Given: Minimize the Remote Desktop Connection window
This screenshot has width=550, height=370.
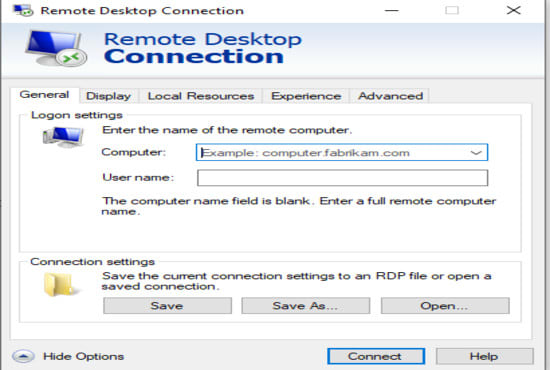Looking at the screenshot, I should click(391, 11).
